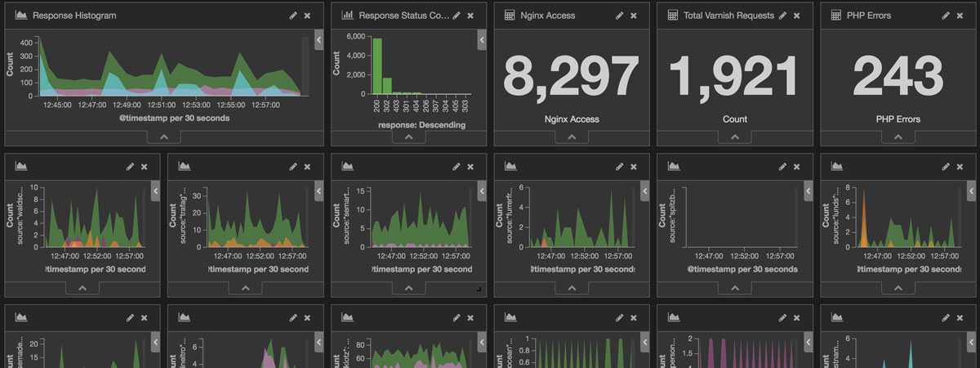
Task: Remove the source:"spitzb..." chart panel
Action: (x=797, y=167)
